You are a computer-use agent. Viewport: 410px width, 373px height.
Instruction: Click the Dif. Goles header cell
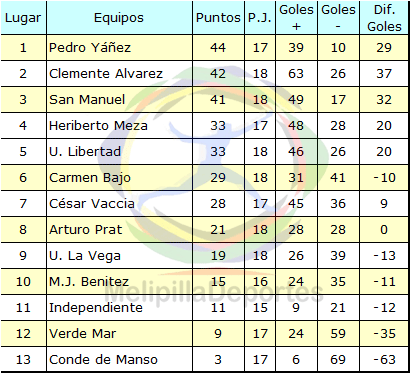(384, 18)
